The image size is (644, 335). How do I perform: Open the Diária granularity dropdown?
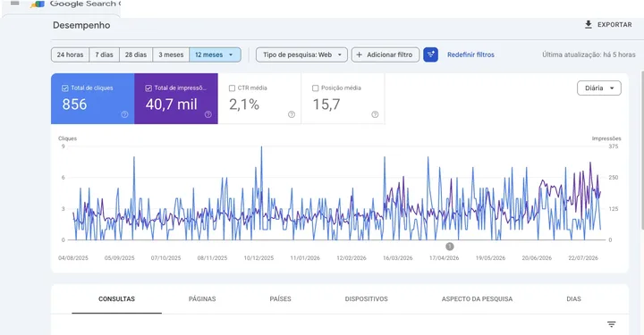pos(598,88)
